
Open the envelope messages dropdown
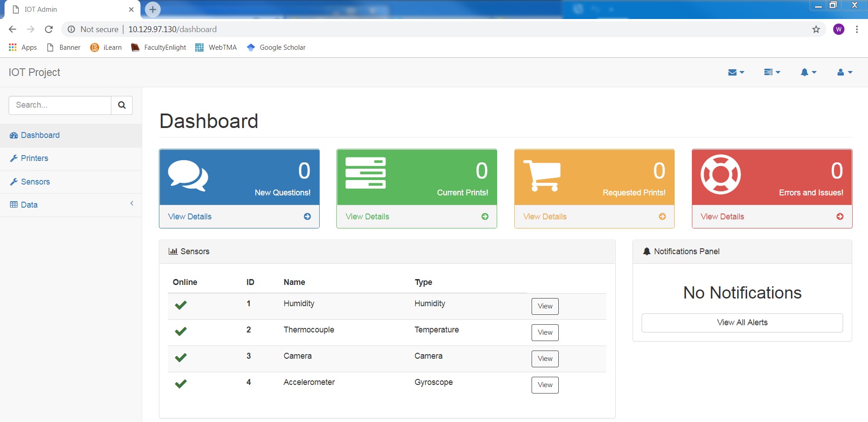pyautogui.click(x=736, y=72)
